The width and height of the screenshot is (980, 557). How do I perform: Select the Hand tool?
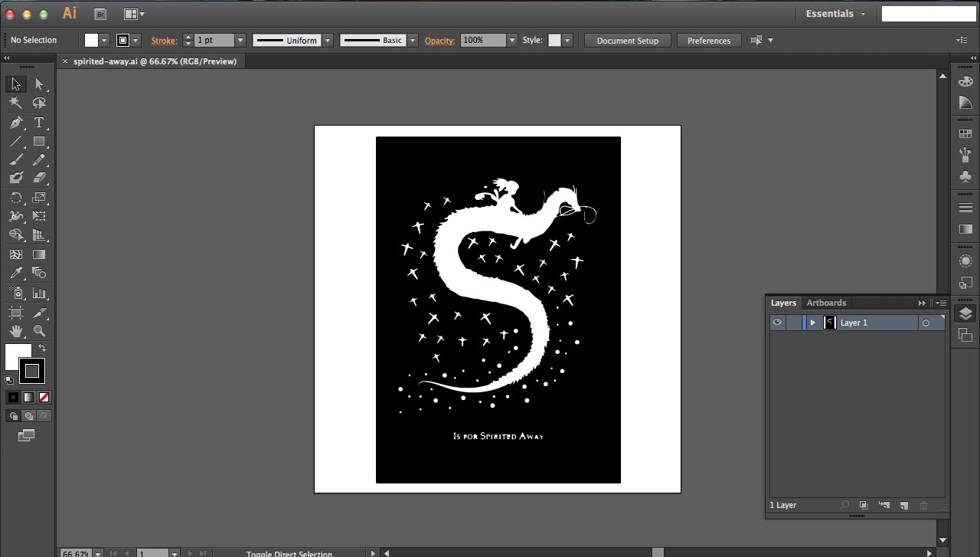[x=16, y=331]
